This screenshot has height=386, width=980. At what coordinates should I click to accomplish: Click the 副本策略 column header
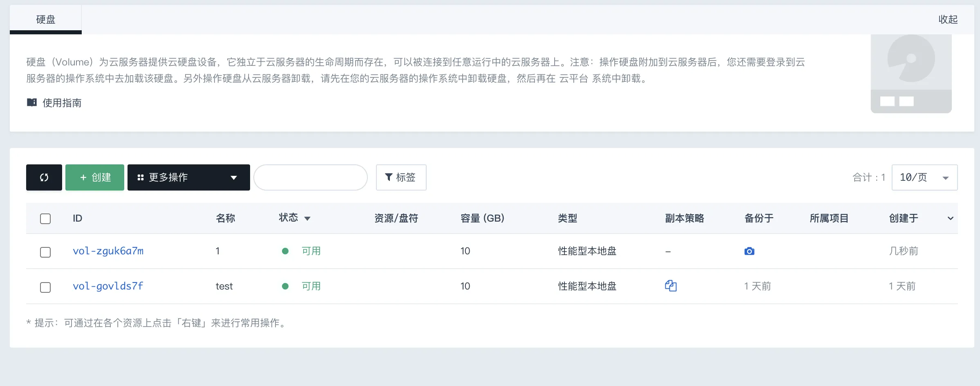point(685,218)
